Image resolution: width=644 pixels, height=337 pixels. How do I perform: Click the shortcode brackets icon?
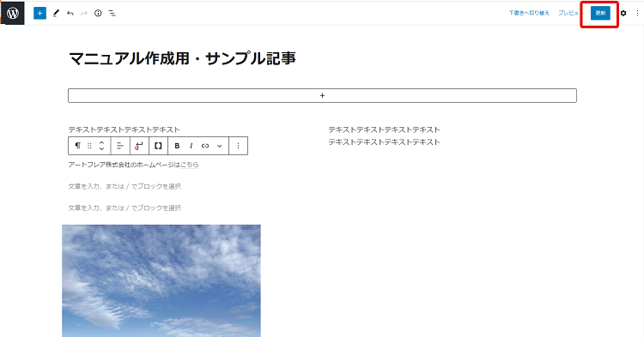[x=158, y=146]
